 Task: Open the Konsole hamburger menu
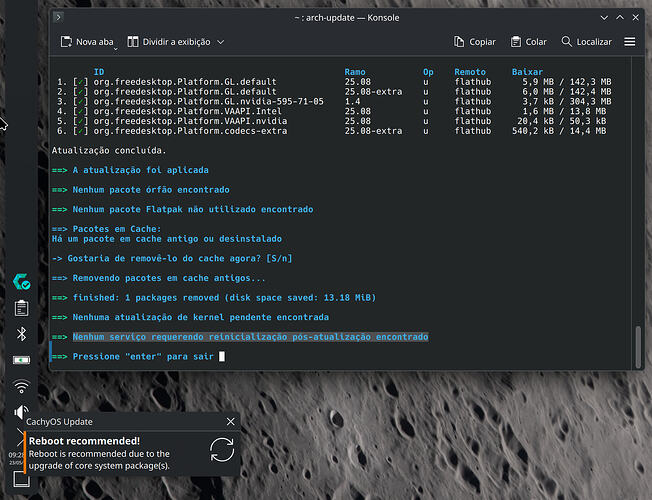pyautogui.click(x=629, y=42)
